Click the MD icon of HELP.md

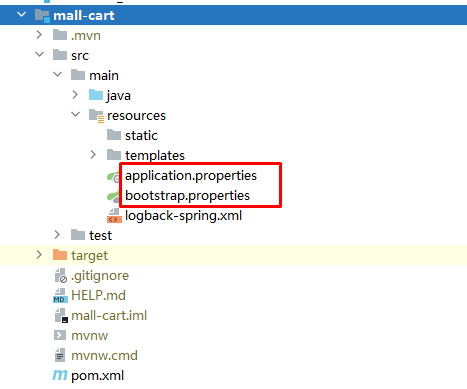pyautogui.click(x=60, y=295)
